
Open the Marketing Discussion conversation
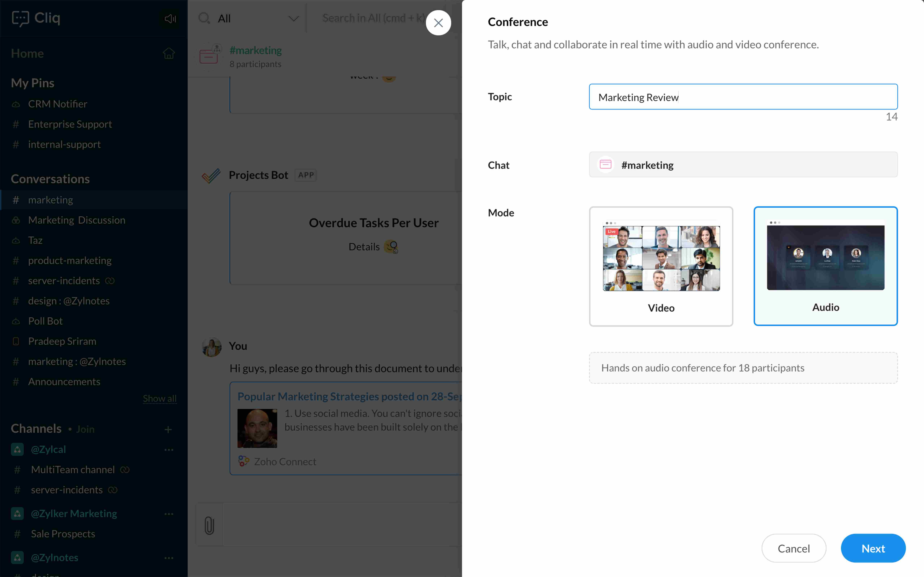coord(77,220)
